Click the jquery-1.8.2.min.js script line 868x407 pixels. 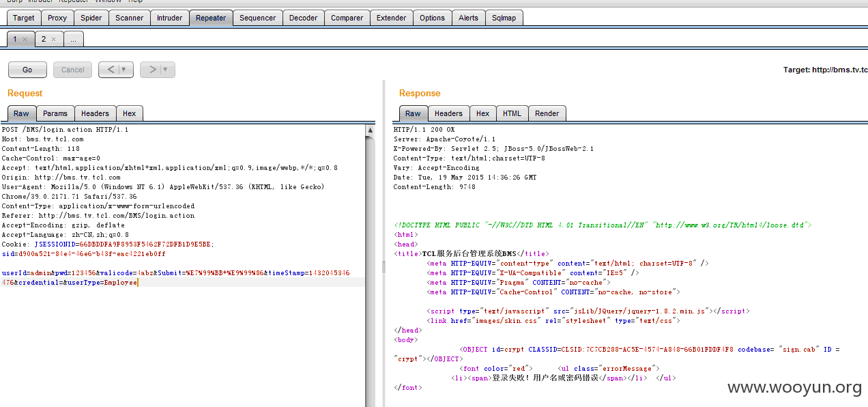587,311
